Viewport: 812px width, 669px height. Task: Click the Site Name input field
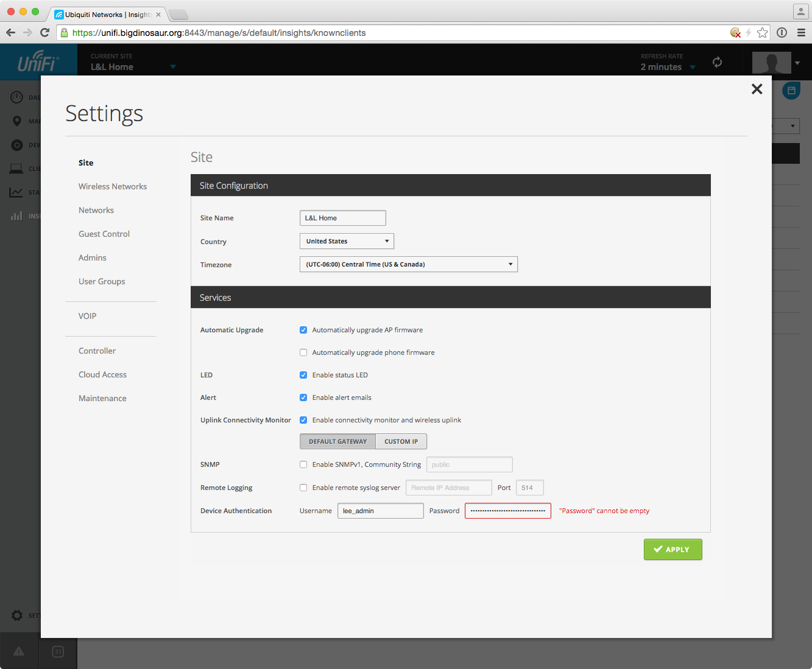(x=342, y=218)
